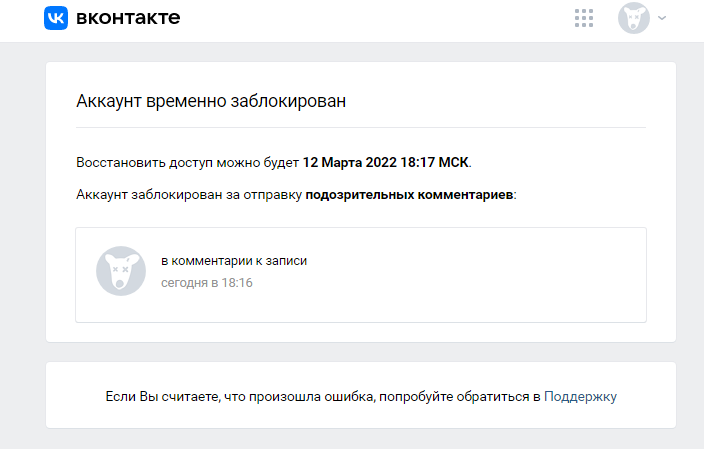This screenshot has width=704, height=449.
Task: Click the timestamp "сегодня в 18:16"
Action: (x=207, y=283)
